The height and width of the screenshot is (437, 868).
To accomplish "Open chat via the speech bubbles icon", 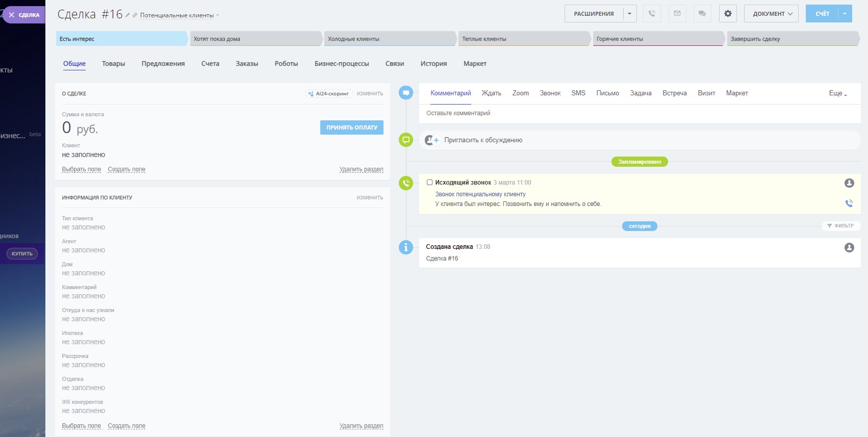I will (702, 14).
